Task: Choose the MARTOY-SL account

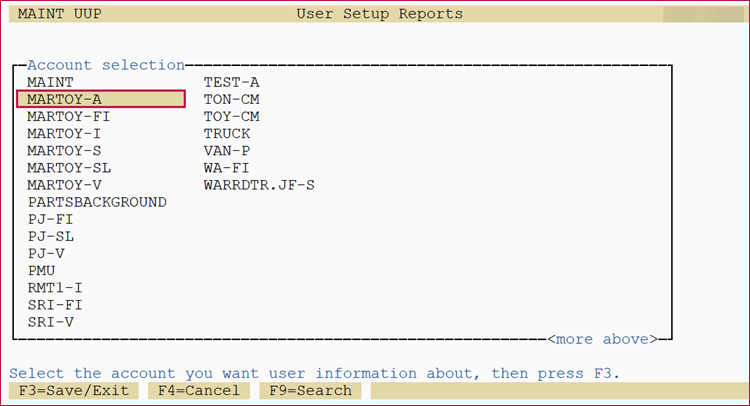Action: tap(68, 168)
